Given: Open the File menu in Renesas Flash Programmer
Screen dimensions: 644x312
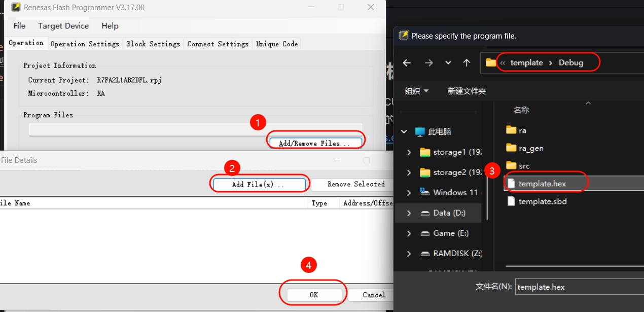Looking at the screenshot, I should pos(19,26).
